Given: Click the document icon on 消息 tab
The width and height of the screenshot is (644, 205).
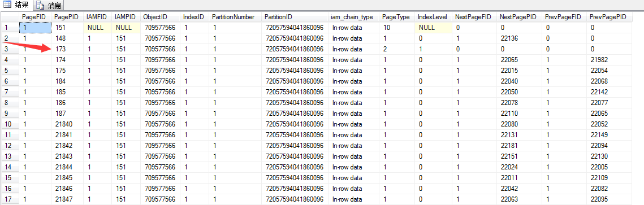Looking at the screenshot, I should tap(40, 6).
